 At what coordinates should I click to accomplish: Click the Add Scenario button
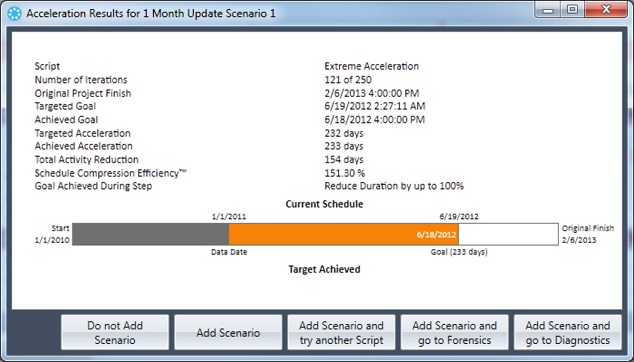coord(228,332)
